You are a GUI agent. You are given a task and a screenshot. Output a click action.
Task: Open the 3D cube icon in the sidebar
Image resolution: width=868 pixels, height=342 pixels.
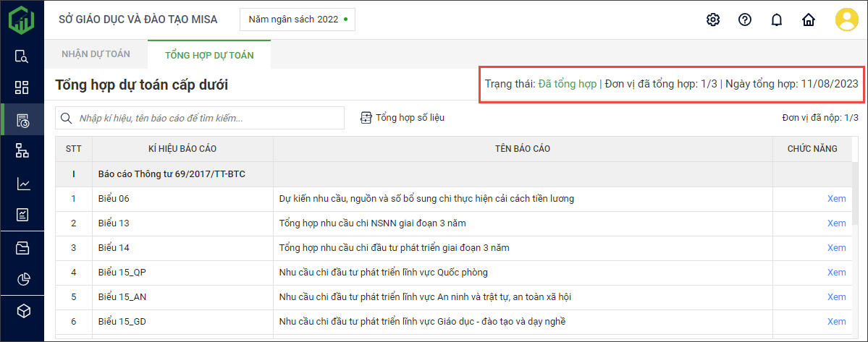(22, 311)
